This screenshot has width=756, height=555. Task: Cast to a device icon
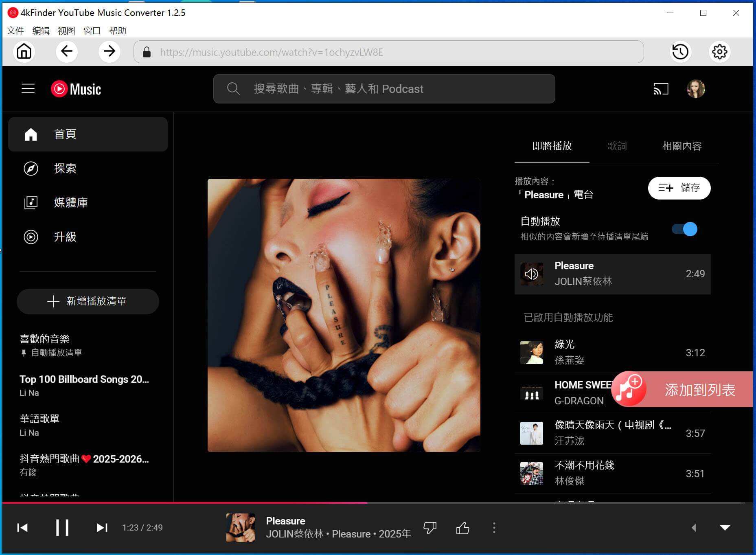tap(661, 89)
